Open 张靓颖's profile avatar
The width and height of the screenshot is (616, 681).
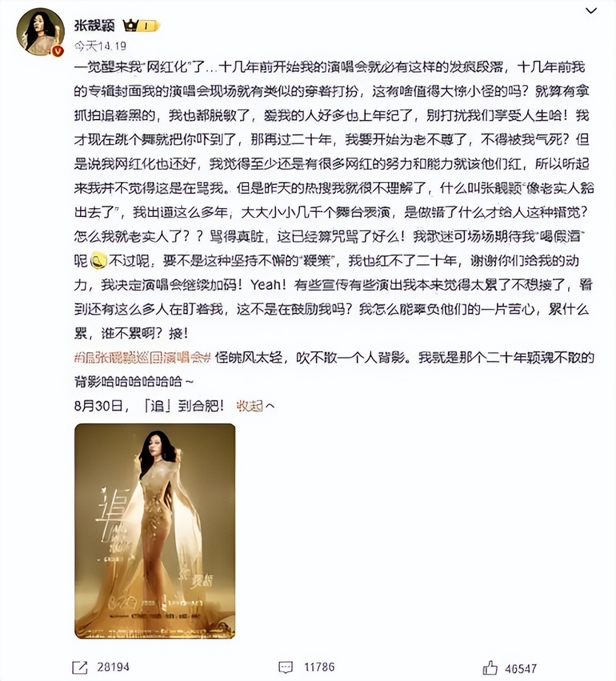tap(40, 32)
